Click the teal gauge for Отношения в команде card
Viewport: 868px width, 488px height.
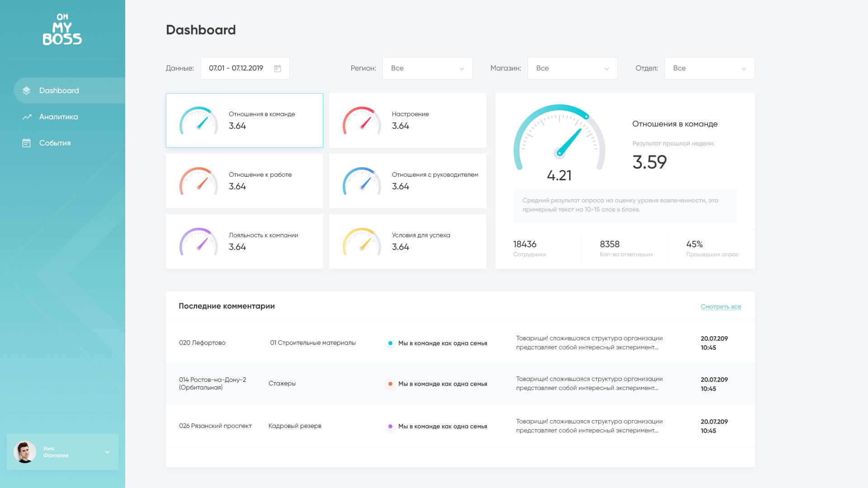(x=198, y=120)
